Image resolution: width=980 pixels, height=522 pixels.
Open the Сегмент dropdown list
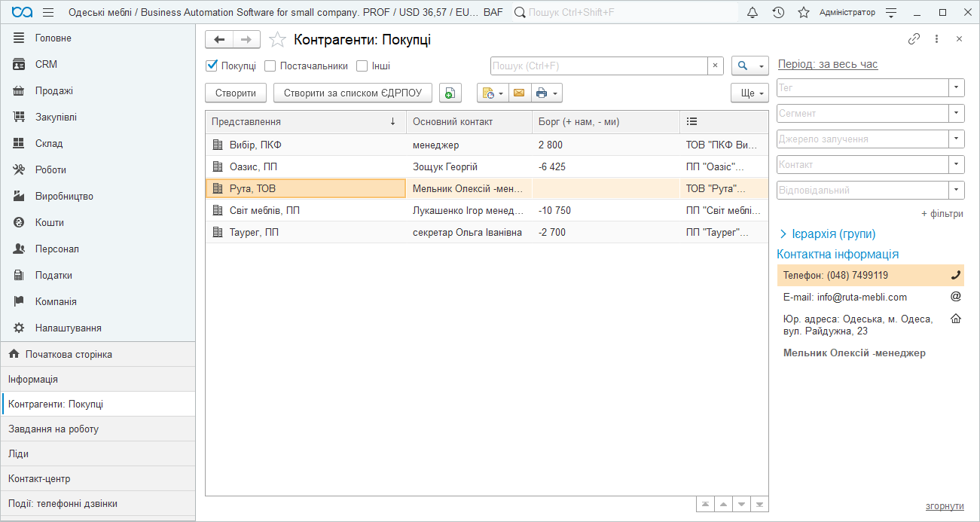[956, 113]
